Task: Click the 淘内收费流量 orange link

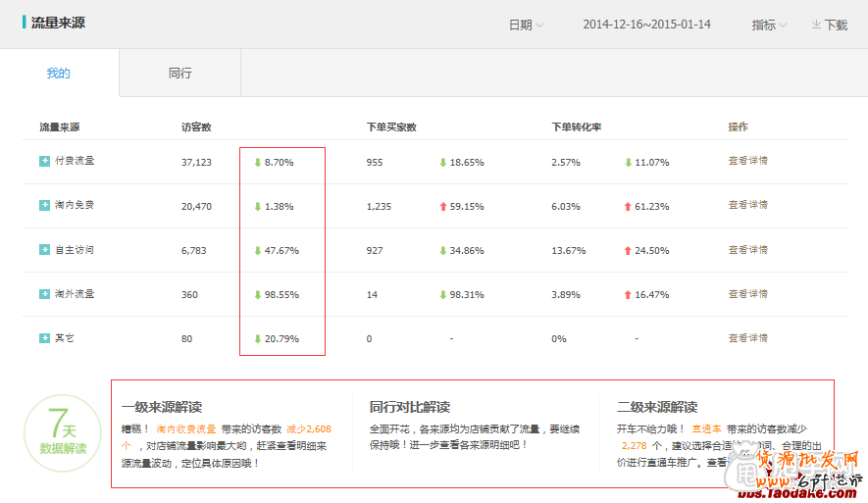Action: tap(186, 428)
